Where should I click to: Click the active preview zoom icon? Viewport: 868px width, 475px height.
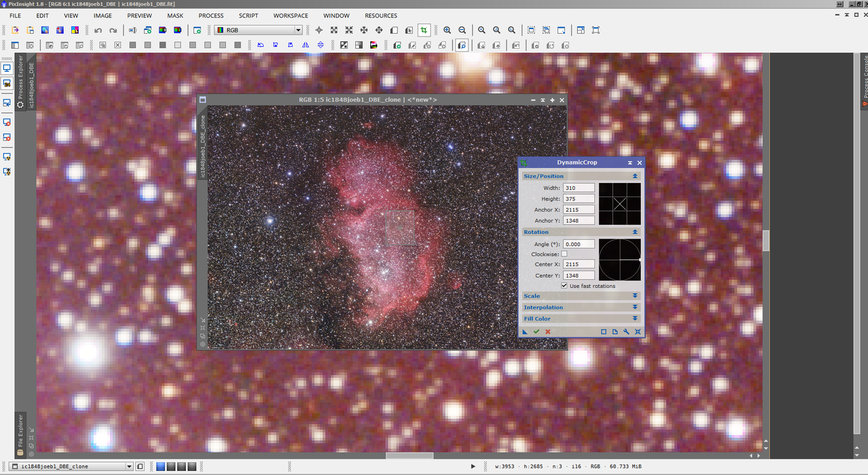click(462, 45)
